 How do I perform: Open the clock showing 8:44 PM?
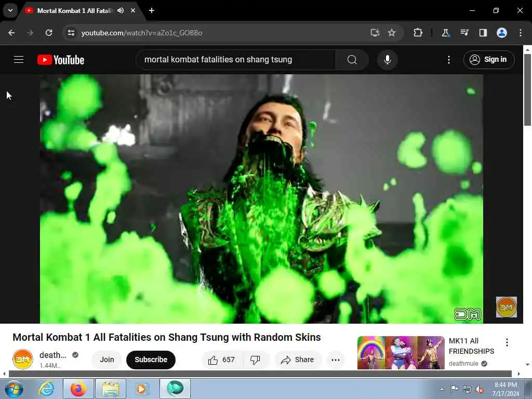coord(506,389)
